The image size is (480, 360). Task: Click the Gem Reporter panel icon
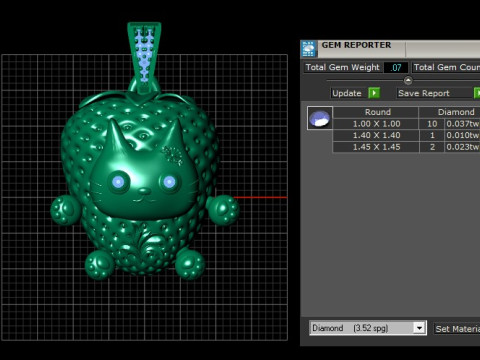coord(309,49)
